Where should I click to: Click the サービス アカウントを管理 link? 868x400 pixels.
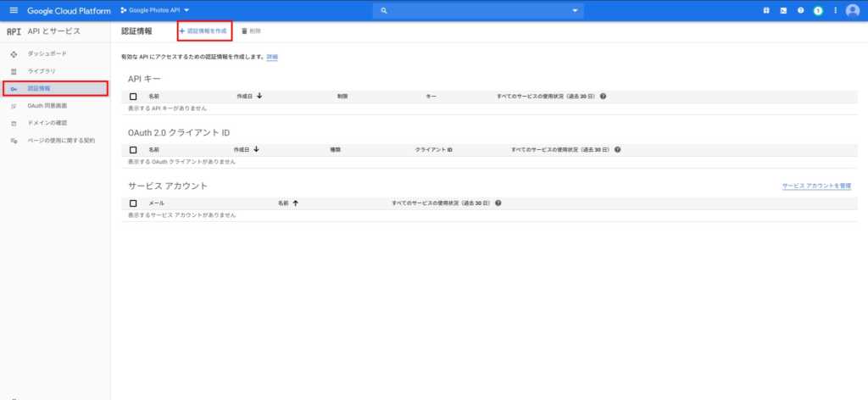(x=815, y=185)
